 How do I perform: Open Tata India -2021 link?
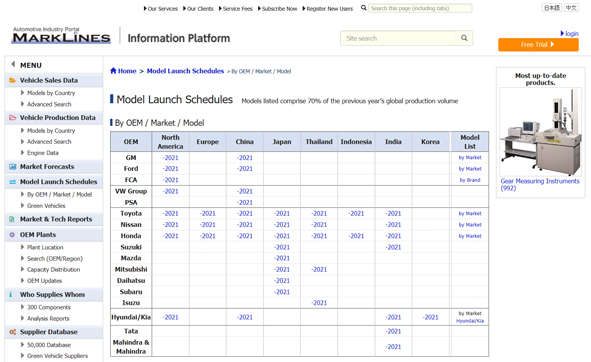pyautogui.click(x=393, y=331)
